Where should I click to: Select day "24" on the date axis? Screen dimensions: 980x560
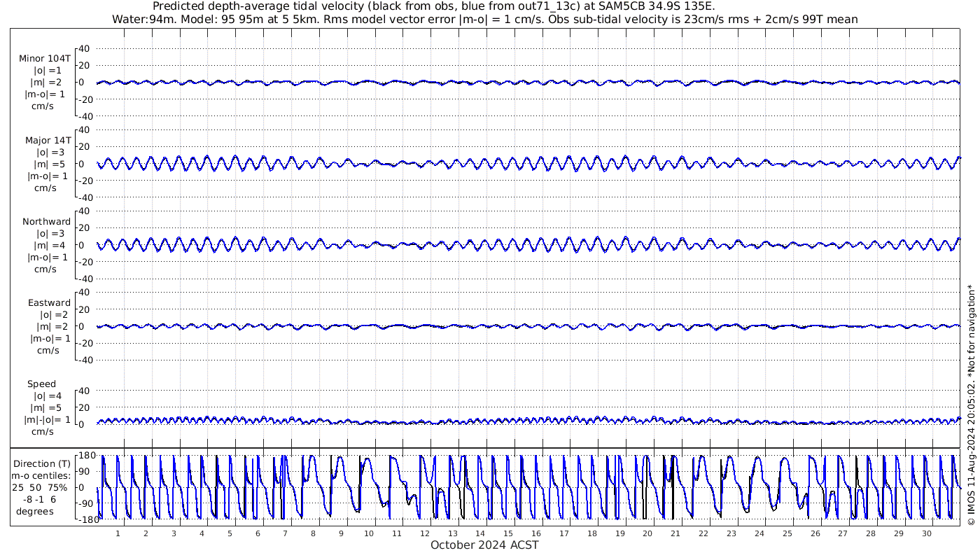[759, 533]
